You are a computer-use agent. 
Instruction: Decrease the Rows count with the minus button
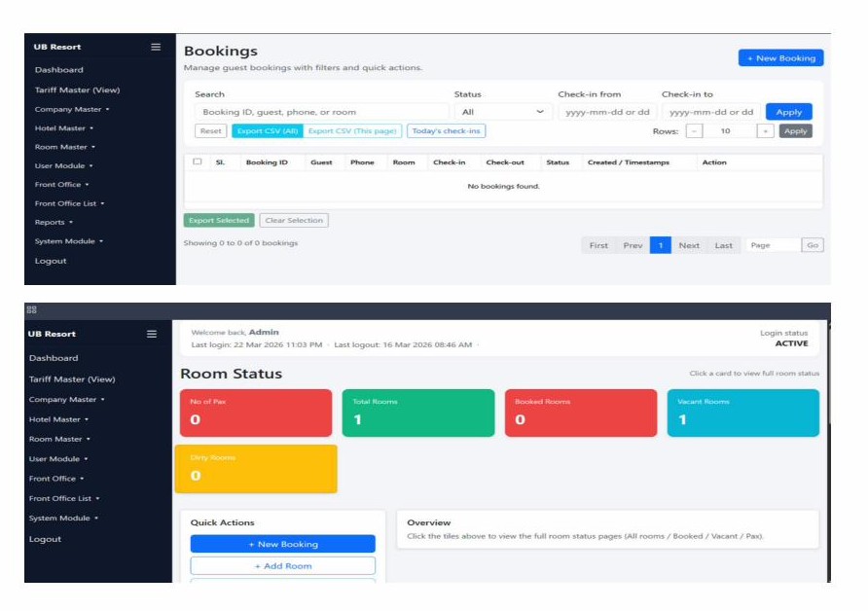coord(694,131)
